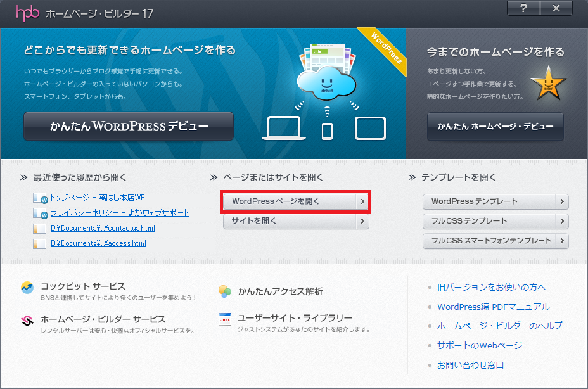Start かんたん ホームページ・デビュー
588x389 pixels.
click(x=495, y=127)
